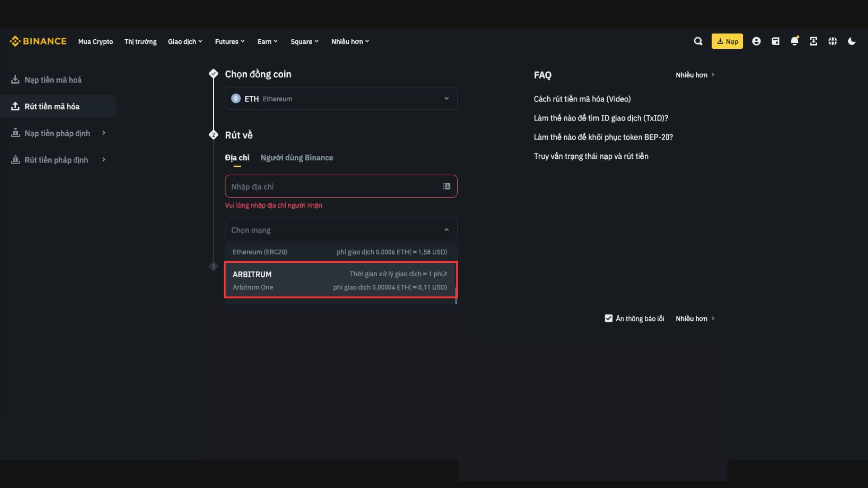Image resolution: width=868 pixels, height=488 pixels.
Task: Select the Ethereum (ERC20) network option
Action: point(341,252)
